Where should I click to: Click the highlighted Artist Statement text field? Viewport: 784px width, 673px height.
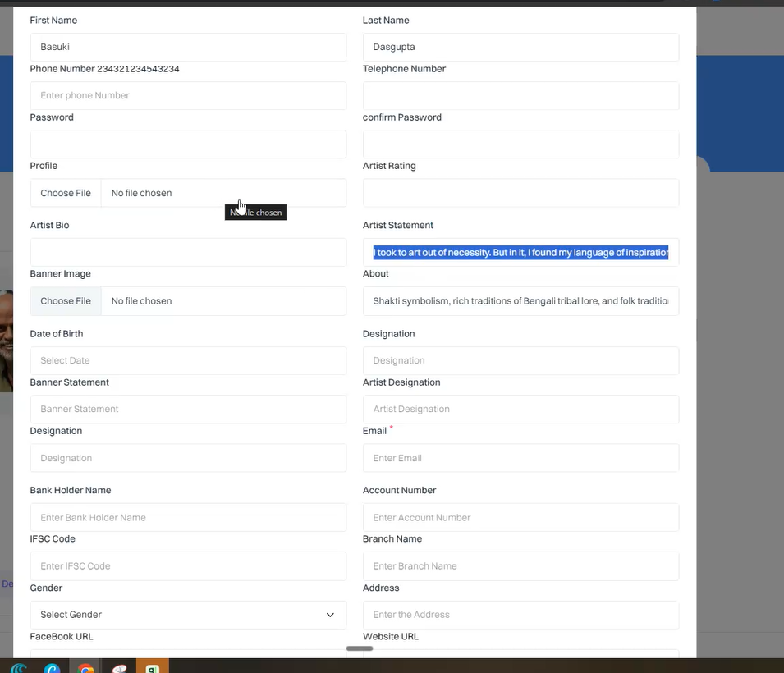[x=520, y=253]
